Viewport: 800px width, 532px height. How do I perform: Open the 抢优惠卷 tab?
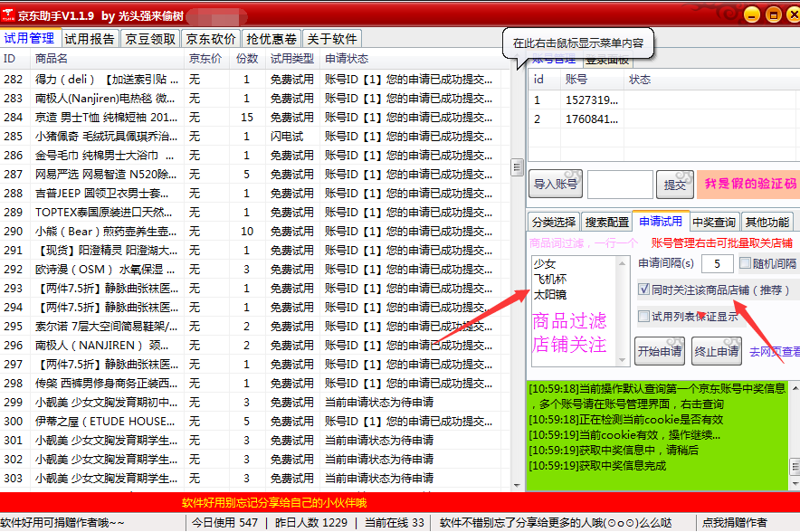[x=271, y=39]
